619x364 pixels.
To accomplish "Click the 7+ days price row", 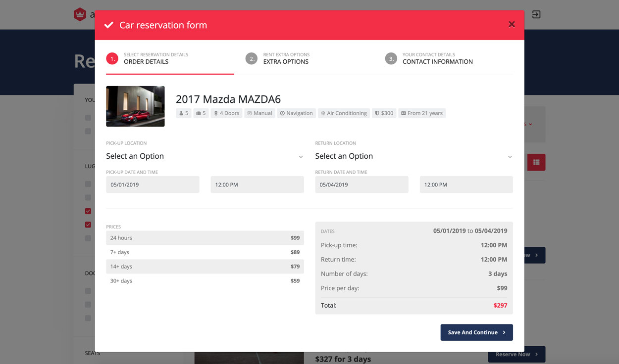I will click(205, 252).
